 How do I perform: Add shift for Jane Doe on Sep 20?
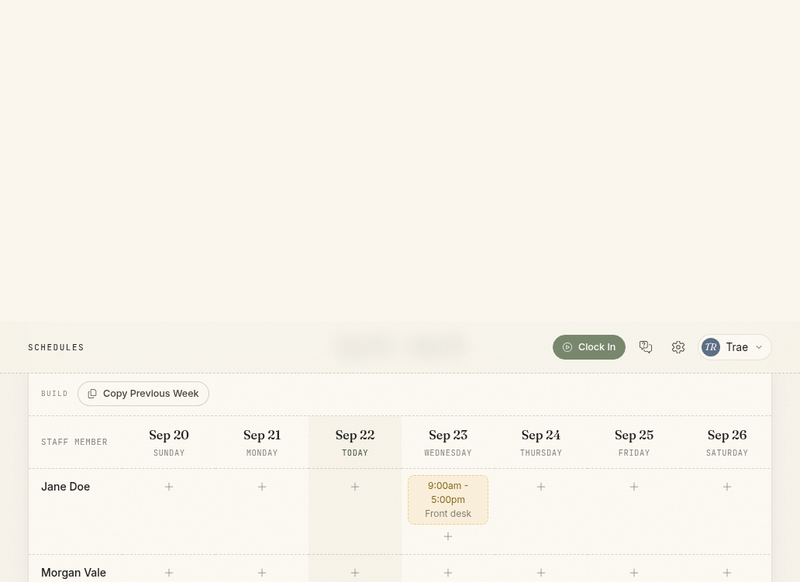(x=169, y=487)
